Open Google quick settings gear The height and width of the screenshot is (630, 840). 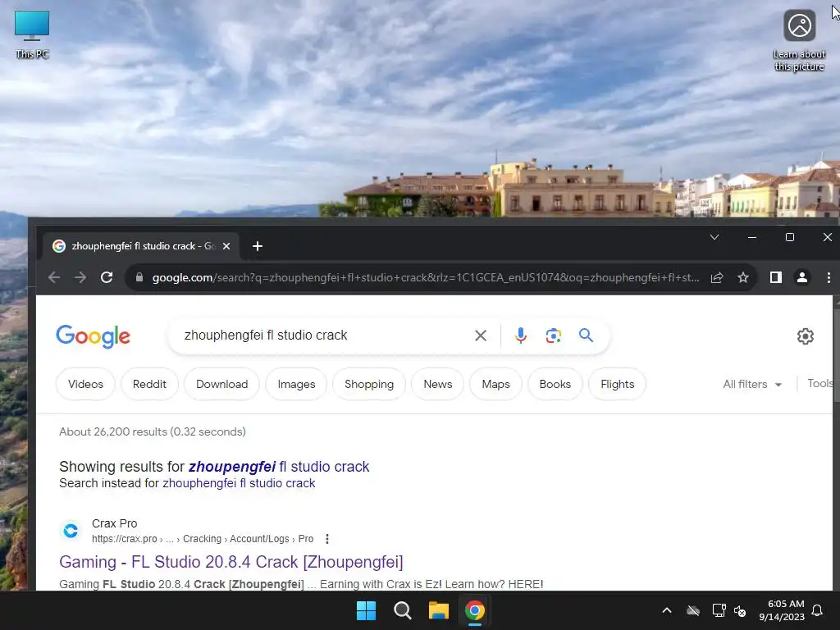(x=806, y=336)
